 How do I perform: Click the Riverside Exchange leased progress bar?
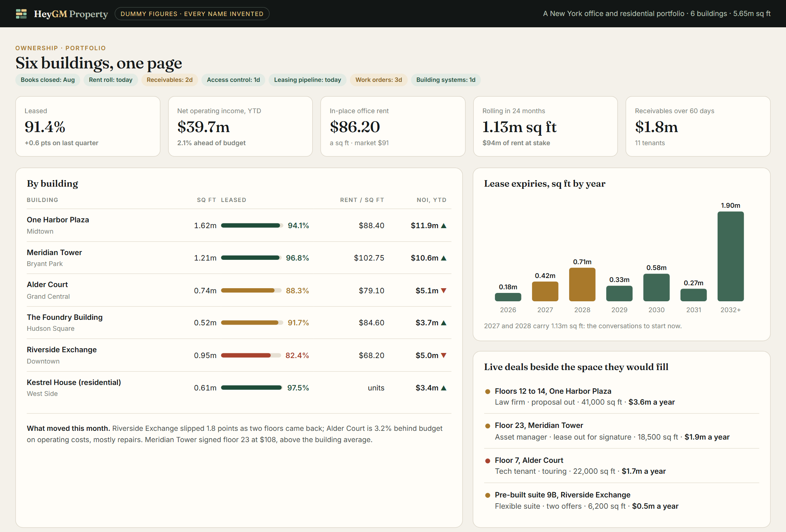tap(251, 355)
